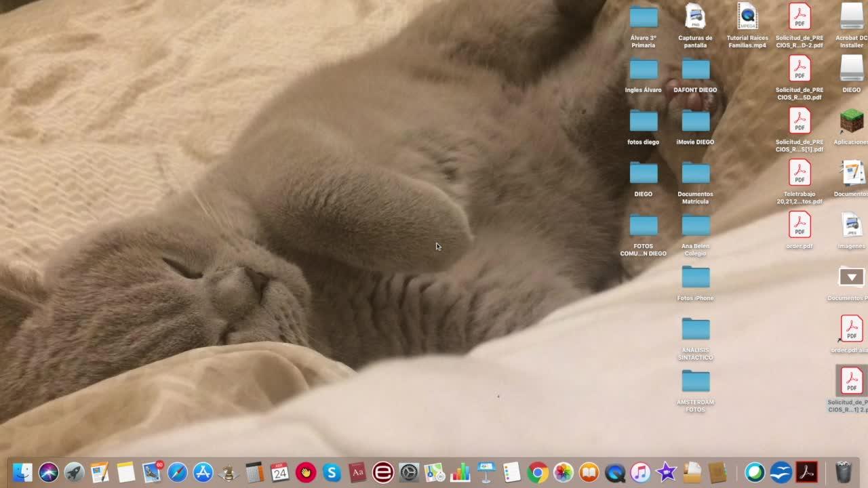Open the Calculator app
This screenshot has width=868, height=488.
click(x=254, y=472)
